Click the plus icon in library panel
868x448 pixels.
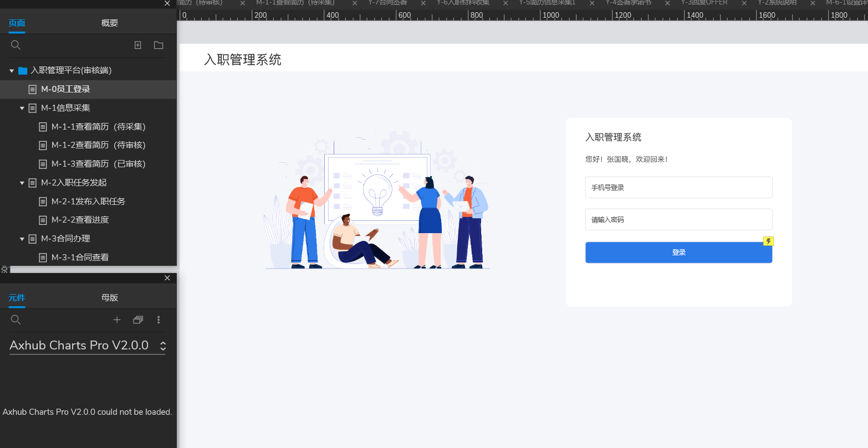tap(117, 320)
